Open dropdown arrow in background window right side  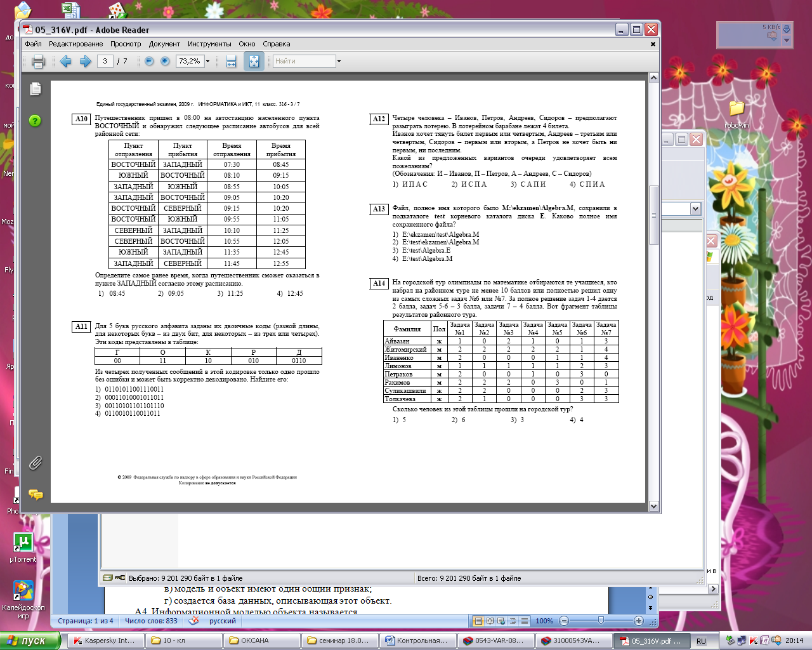pos(695,209)
